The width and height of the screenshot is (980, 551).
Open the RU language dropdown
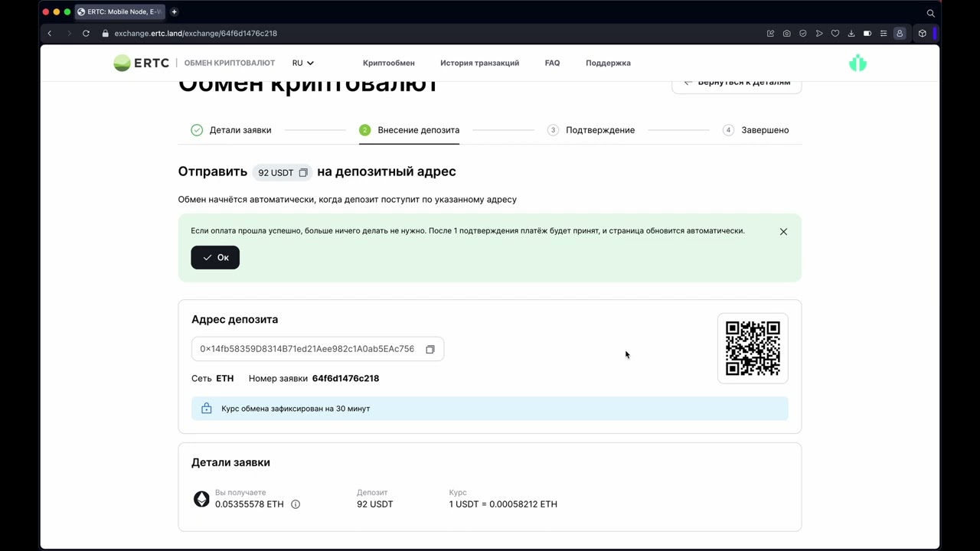[303, 63]
